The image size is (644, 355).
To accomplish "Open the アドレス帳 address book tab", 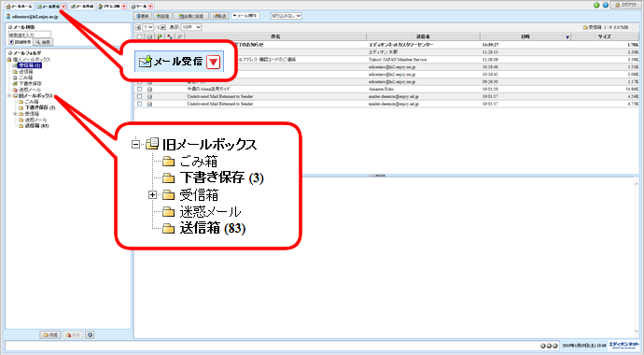I will click(109, 7).
